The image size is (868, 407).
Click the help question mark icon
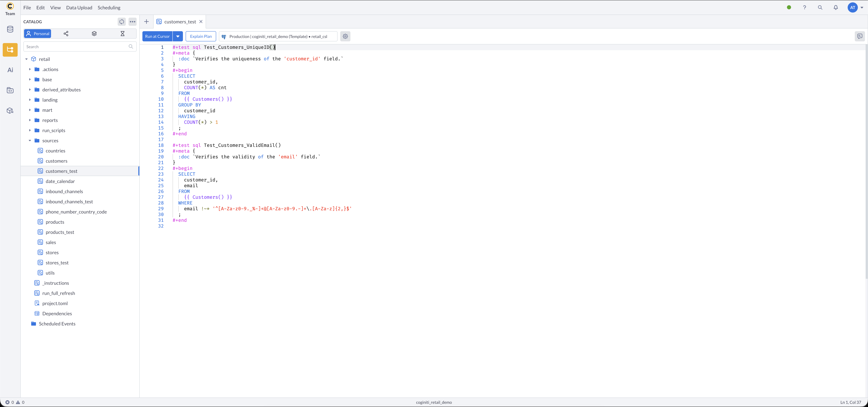[804, 7]
